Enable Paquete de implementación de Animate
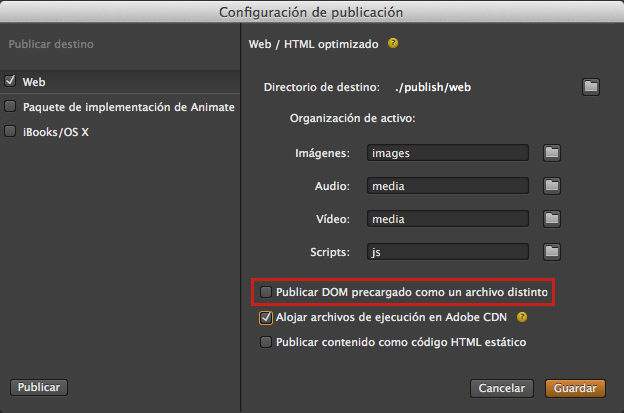The width and height of the screenshot is (624, 413). [x=10, y=107]
